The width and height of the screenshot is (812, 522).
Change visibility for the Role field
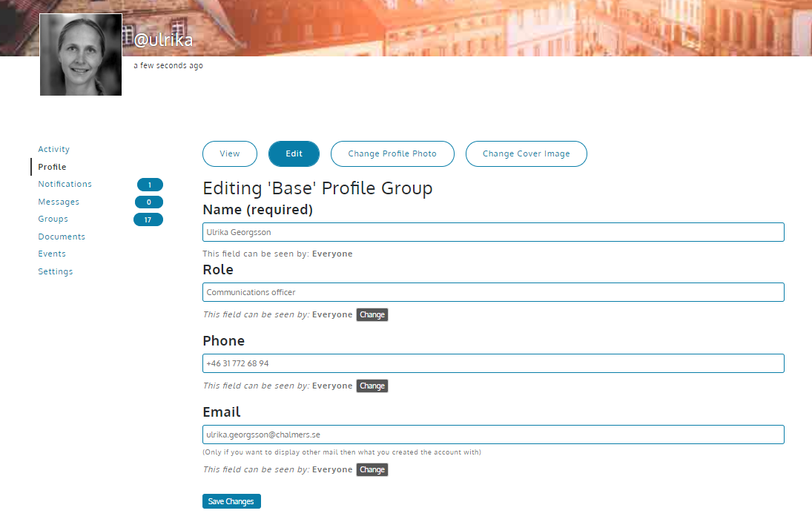click(x=372, y=315)
